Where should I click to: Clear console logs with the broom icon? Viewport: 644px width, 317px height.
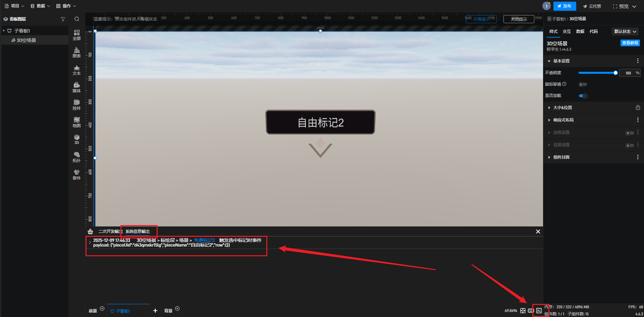tap(90, 231)
